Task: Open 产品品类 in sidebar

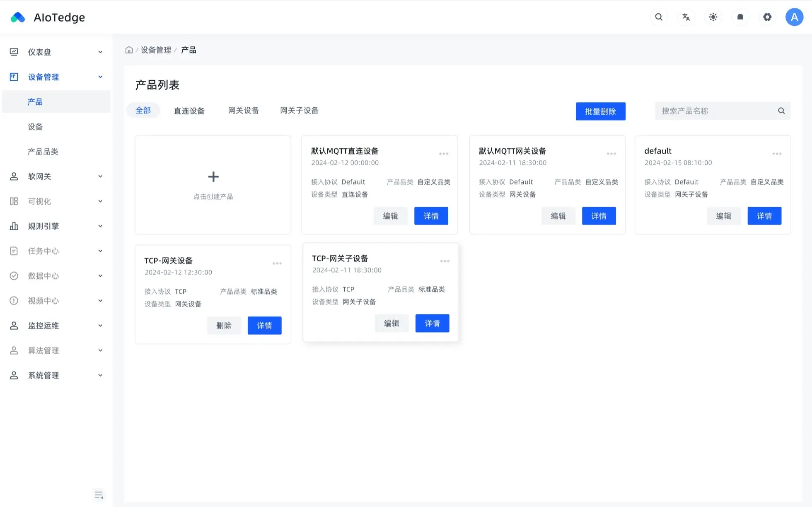Action: coord(43,152)
